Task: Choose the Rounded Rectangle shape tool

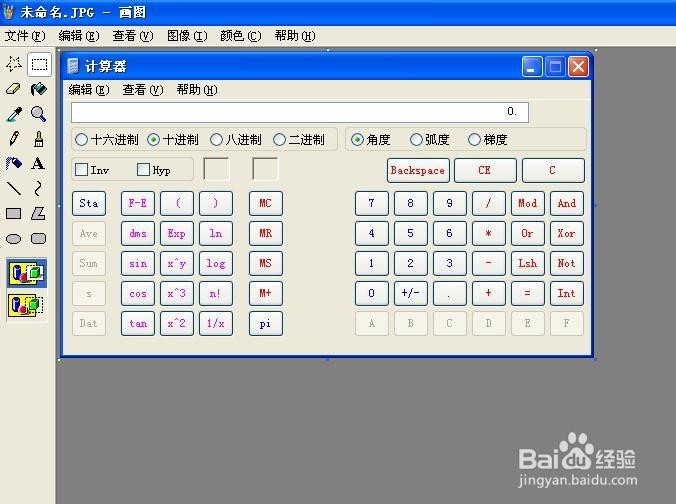Action: [x=39, y=238]
